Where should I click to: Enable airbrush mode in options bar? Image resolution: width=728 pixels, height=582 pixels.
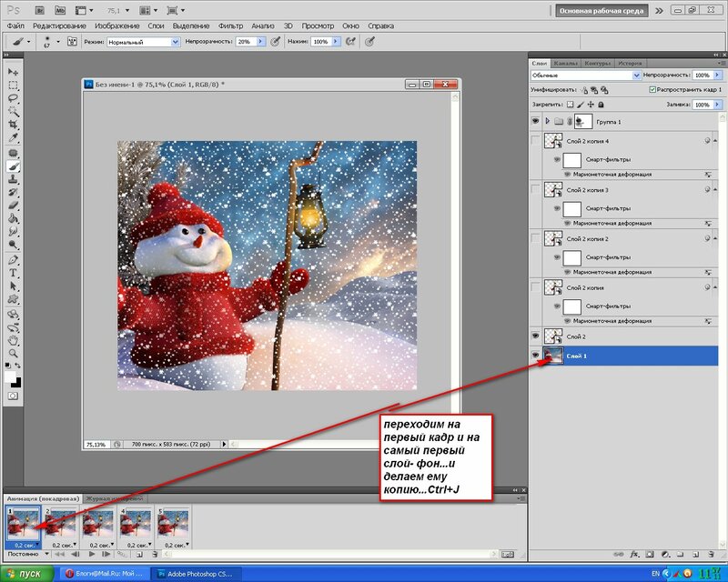351,42
